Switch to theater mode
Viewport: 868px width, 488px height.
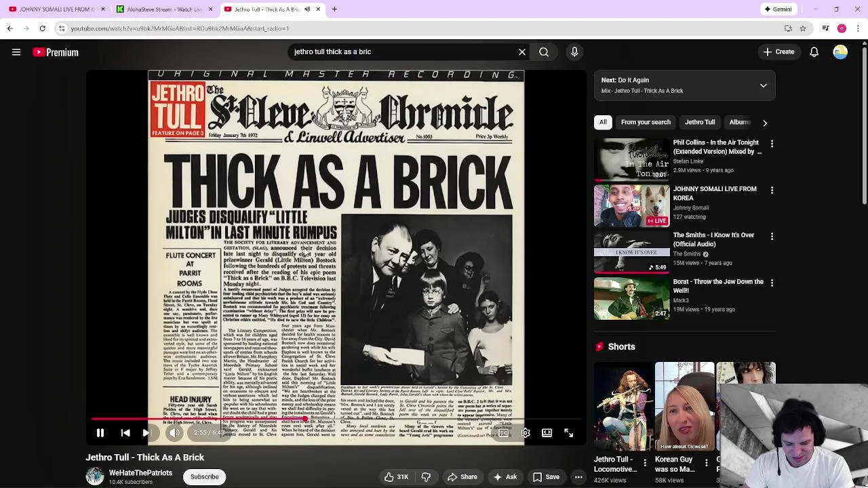(547, 432)
